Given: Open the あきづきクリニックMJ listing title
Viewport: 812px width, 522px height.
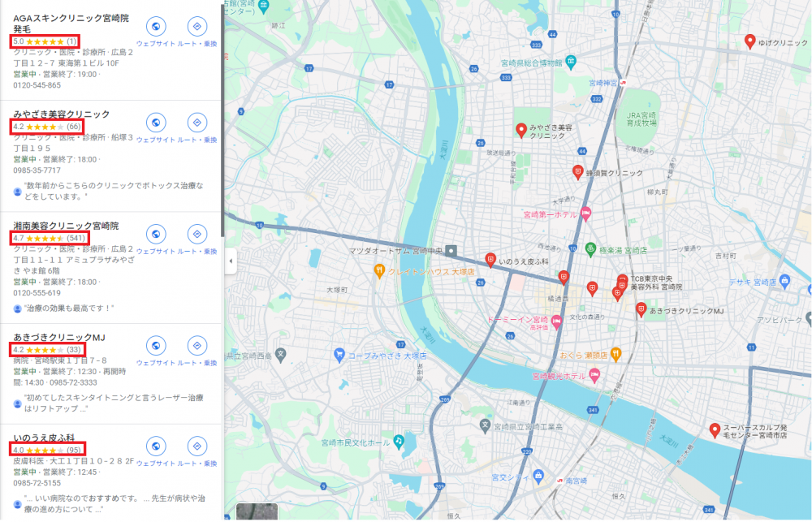Looking at the screenshot, I should coord(59,338).
